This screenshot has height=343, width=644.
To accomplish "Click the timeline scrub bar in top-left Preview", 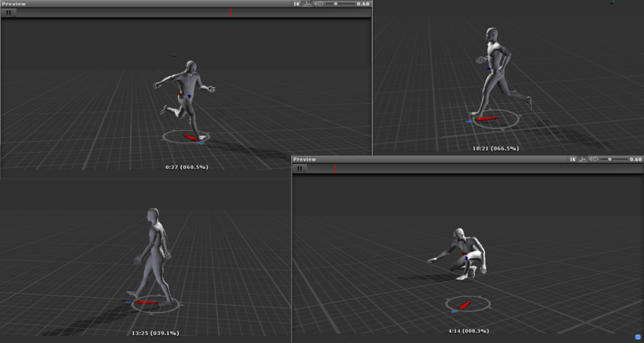I will tap(194, 13).
